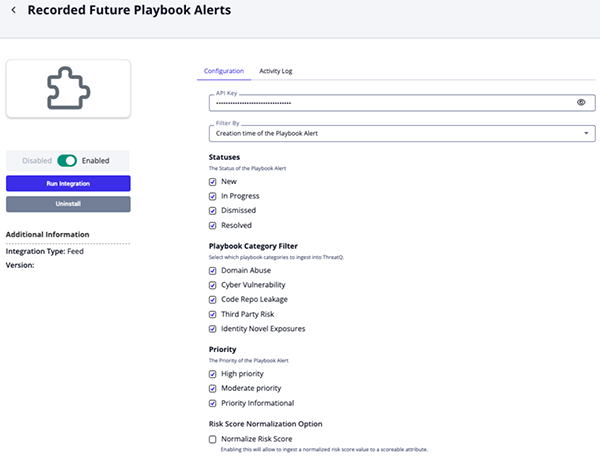Click 'The Status of the Playbook Alert' hint

tap(247, 168)
